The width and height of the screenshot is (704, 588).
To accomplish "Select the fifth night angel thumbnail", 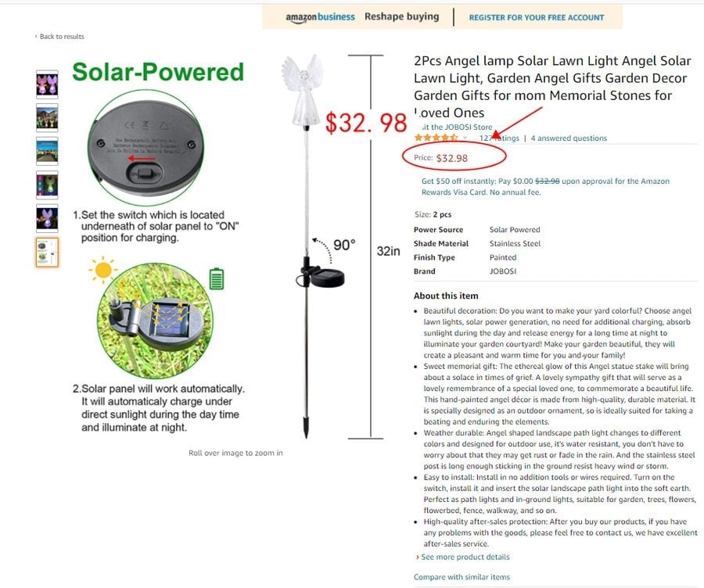I will click(x=47, y=219).
